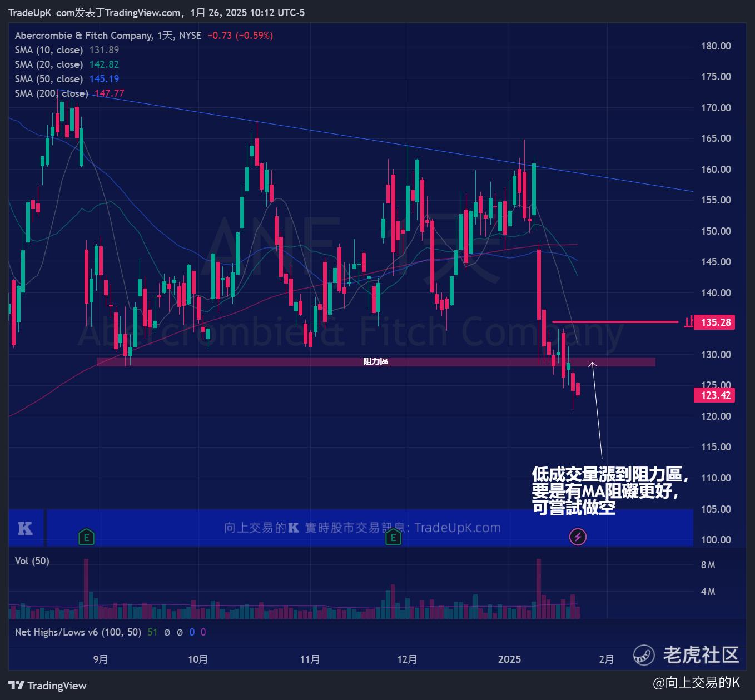Click the 123.42 current price label
Screen dimensions: 755x700
point(714,395)
